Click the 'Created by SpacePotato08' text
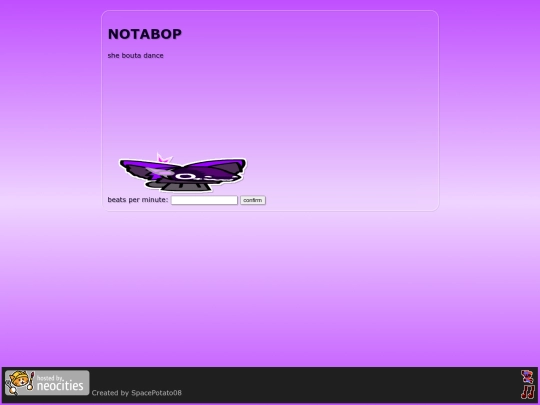The width and height of the screenshot is (540, 405). [x=136, y=393]
